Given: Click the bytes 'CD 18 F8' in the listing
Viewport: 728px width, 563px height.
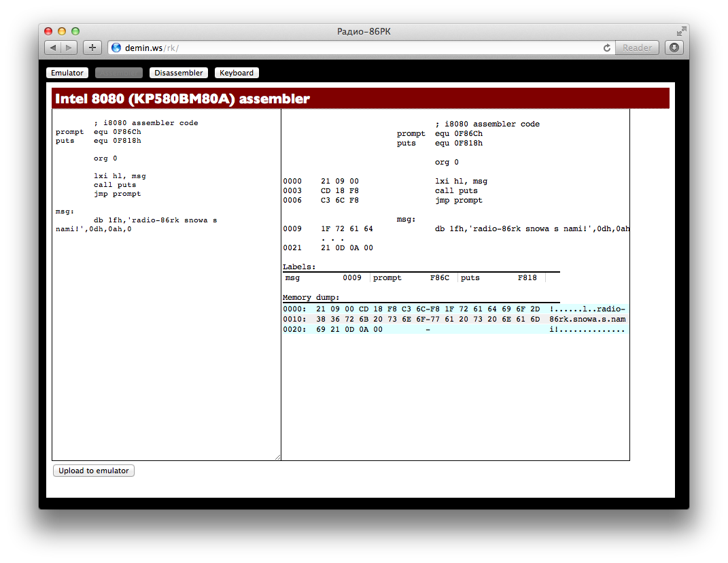Looking at the screenshot, I should tap(340, 190).
